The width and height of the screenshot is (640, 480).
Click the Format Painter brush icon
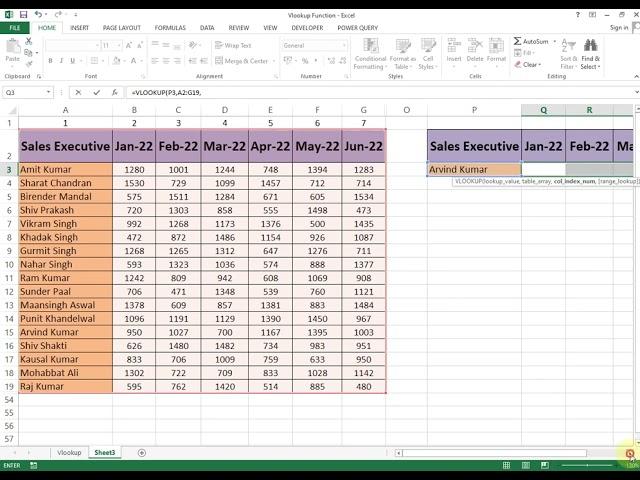point(29,64)
